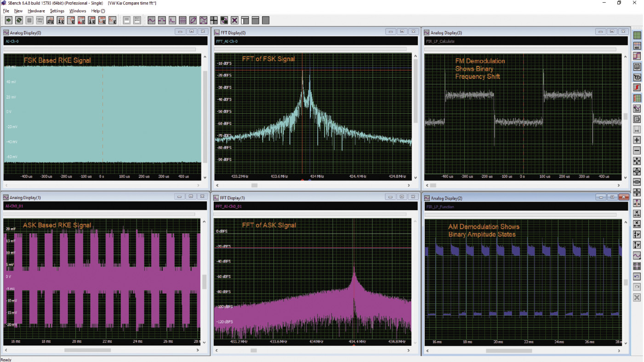Select the FFT Display(1) title bar
Viewport: 644px width, 362px height.
pos(316,197)
